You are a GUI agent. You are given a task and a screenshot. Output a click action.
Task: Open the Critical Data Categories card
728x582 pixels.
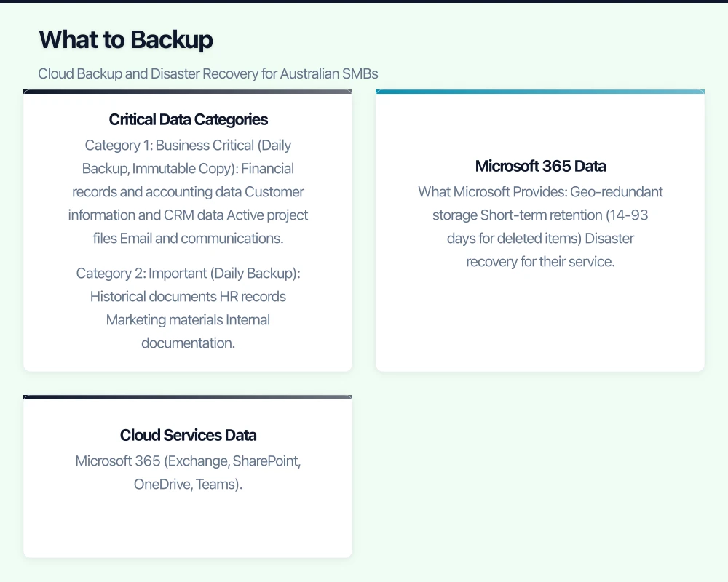(x=188, y=230)
